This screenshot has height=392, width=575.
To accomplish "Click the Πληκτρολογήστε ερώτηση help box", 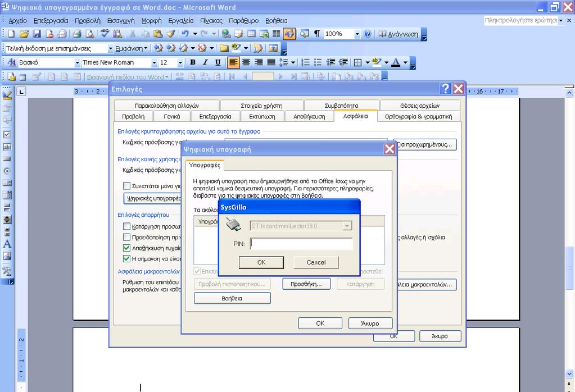I will pyautogui.click(x=520, y=21).
